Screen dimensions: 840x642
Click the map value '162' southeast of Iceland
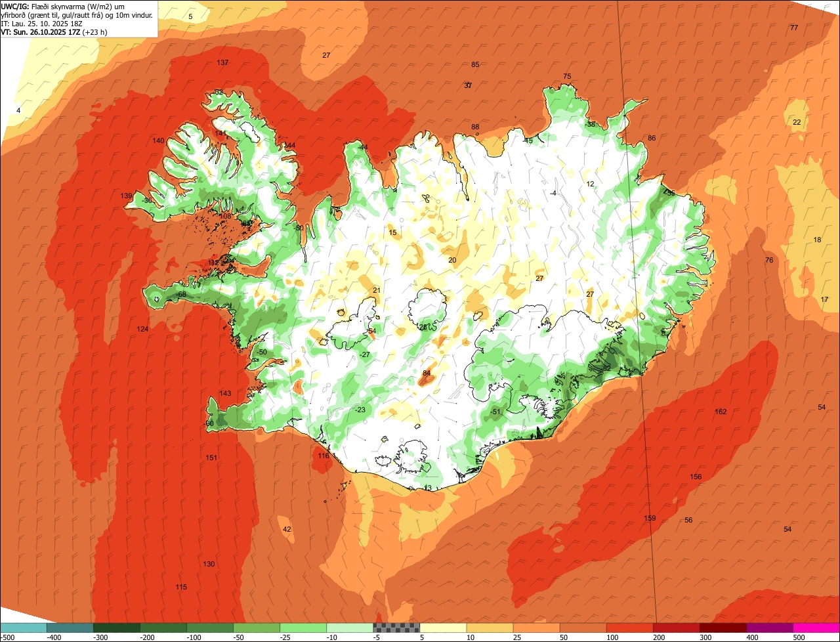click(721, 412)
